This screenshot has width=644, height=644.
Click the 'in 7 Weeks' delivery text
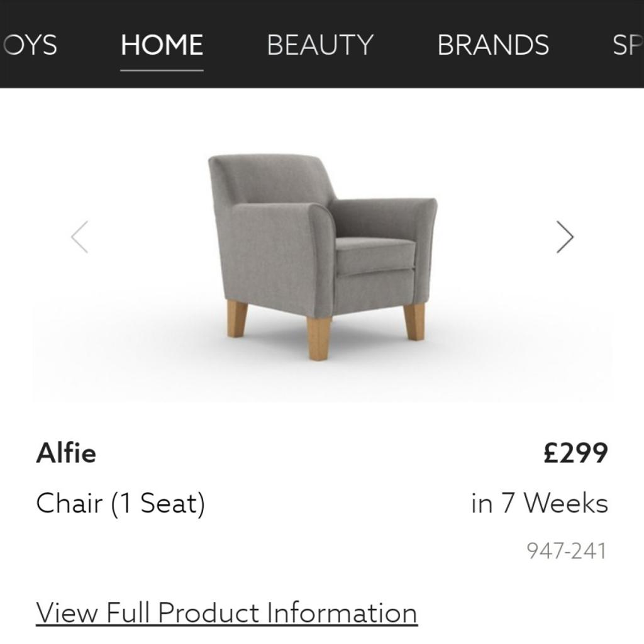pyautogui.click(x=539, y=503)
